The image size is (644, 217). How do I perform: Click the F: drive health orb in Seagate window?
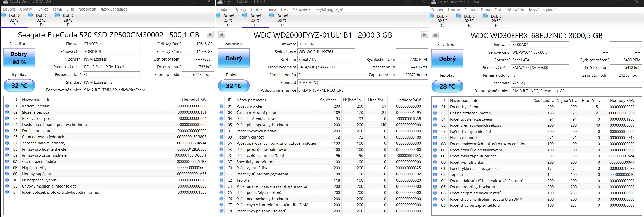point(57,15)
